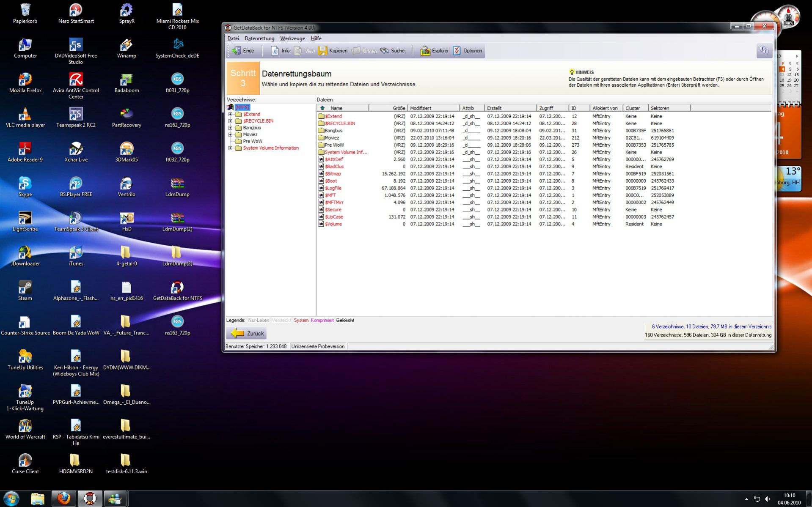This screenshot has width=812, height=507.
Task: Select the Winamp desktop icon
Action: [x=127, y=48]
